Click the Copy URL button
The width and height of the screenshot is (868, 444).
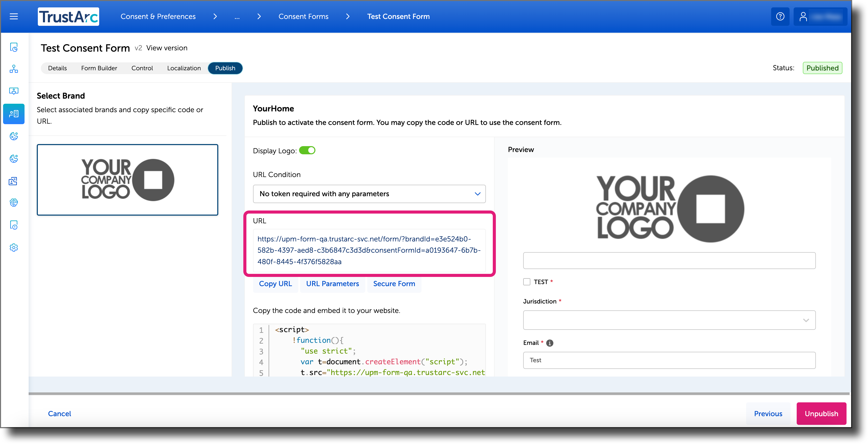pyautogui.click(x=275, y=284)
